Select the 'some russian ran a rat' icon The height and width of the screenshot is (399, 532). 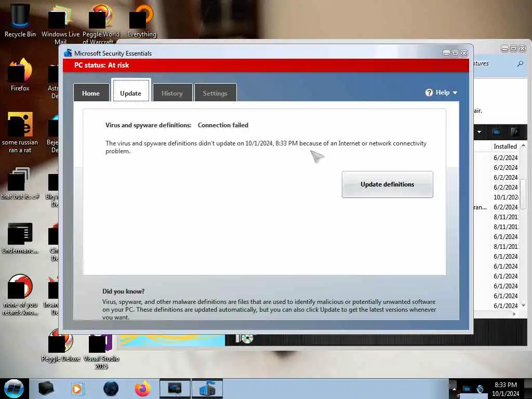coord(20,132)
